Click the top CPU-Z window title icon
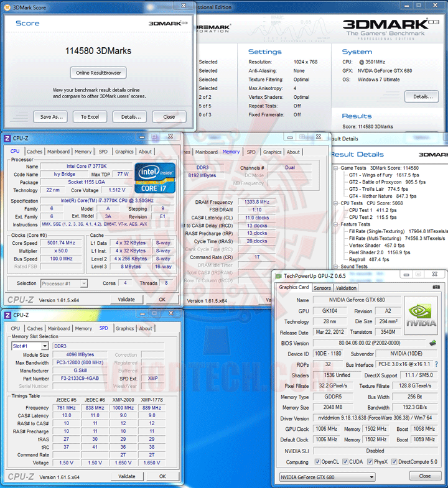The image size is (448, 488). 7,138
